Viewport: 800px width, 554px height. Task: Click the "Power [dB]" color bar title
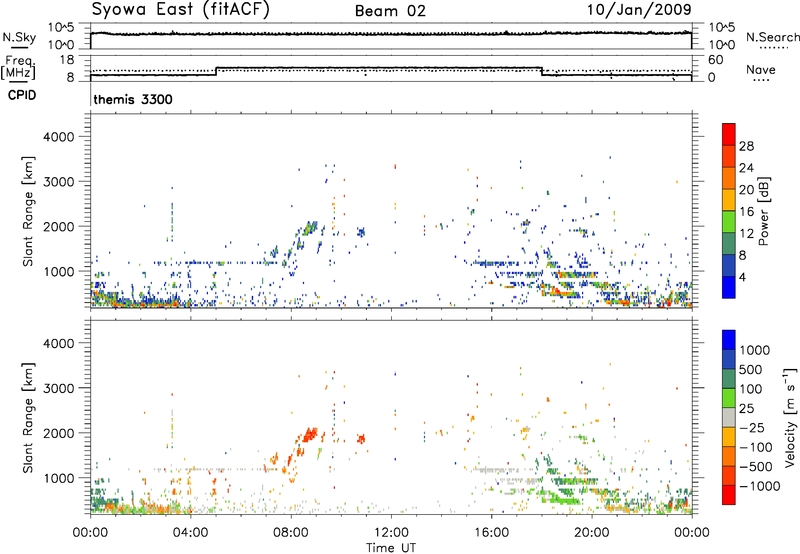[763, 211]
